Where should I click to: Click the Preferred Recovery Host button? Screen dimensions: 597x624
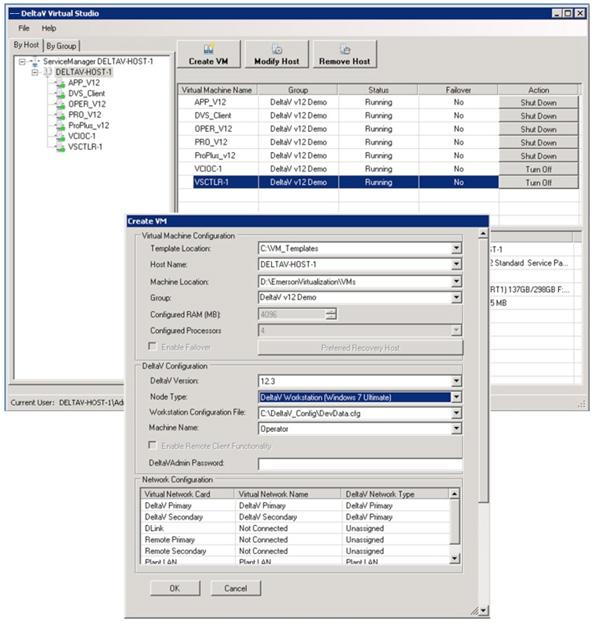(x=360, y=348)
